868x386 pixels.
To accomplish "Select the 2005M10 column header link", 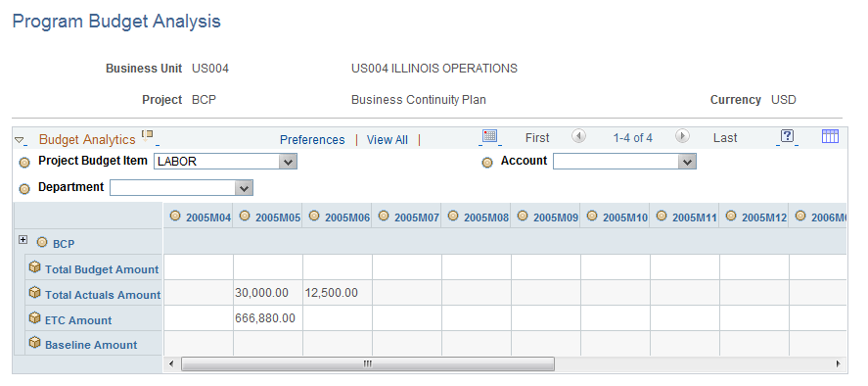I will click(x=625, y=217).
